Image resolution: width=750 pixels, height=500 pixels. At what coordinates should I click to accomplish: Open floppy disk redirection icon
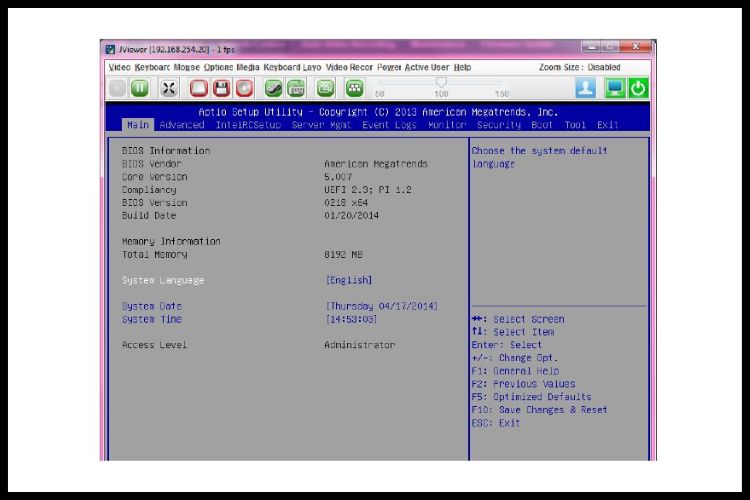click(221, 88)
